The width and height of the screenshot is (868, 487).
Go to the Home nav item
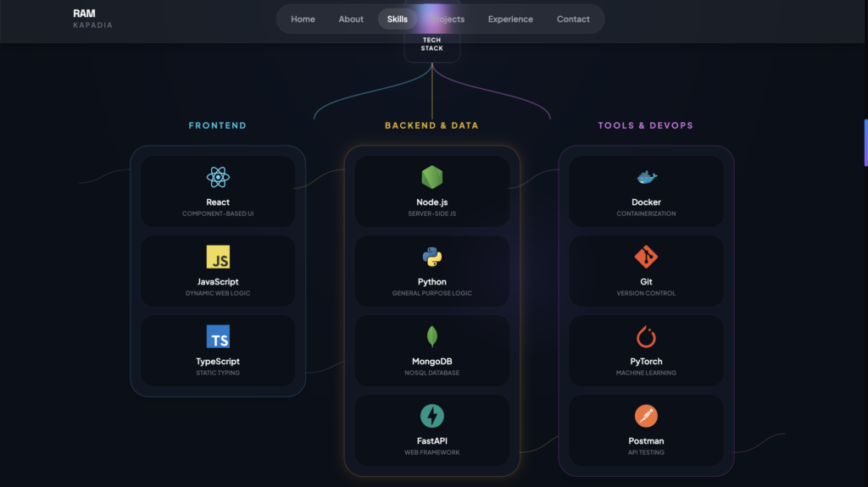coord(303,19)
